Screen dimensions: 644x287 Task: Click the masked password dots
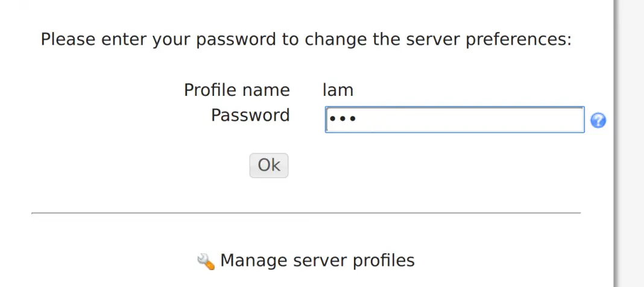click(342, 119)
